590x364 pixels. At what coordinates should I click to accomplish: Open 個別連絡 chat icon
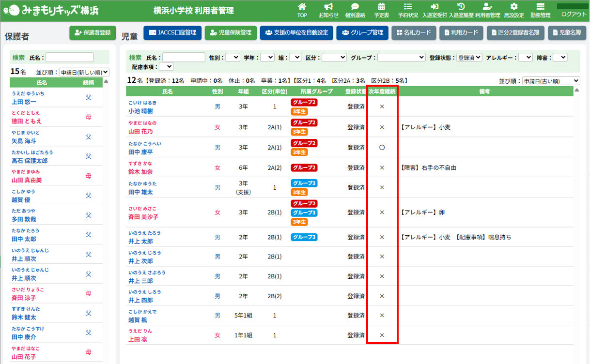pyautogui.click(x=355, y=7)
